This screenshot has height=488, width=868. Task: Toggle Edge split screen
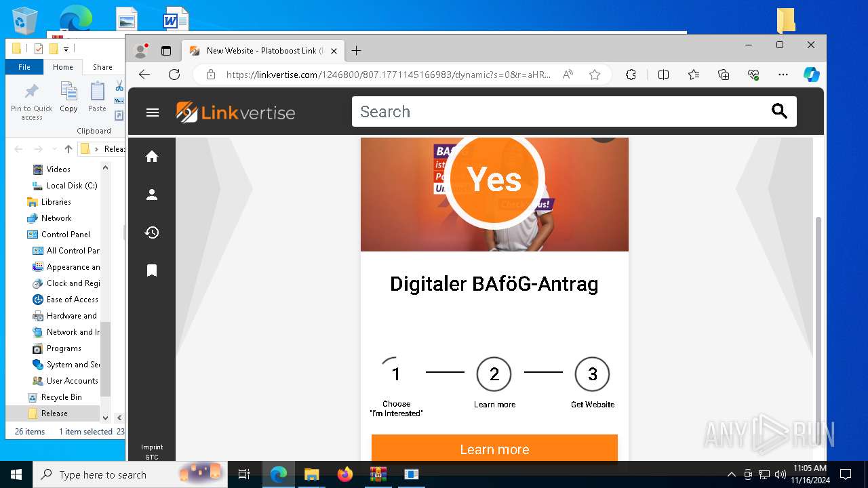click(664, 75)
